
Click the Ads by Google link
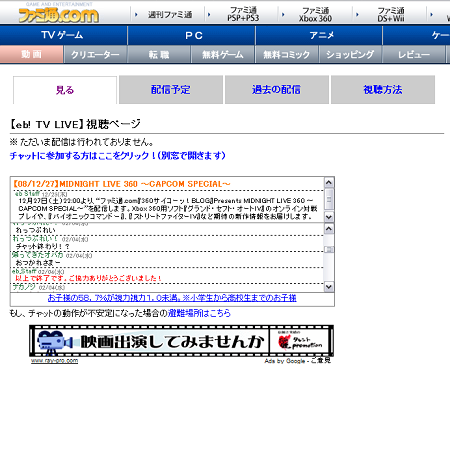(285, 361)
